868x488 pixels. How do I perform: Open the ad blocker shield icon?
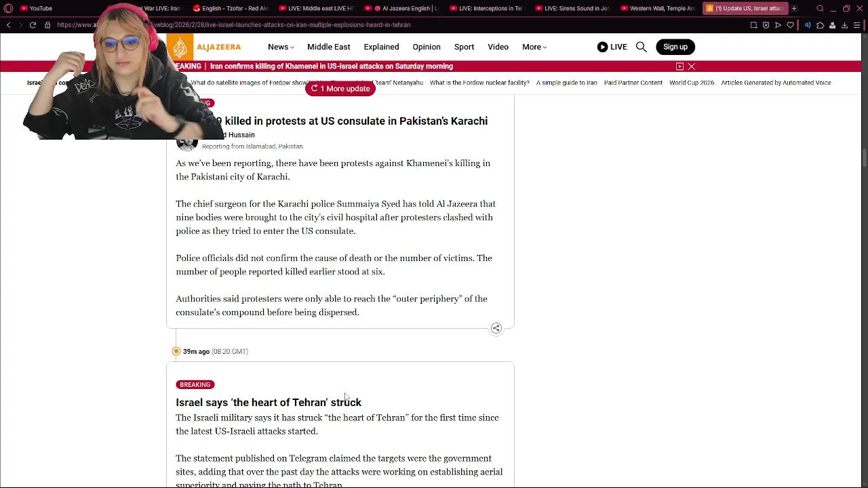[766, 25]
